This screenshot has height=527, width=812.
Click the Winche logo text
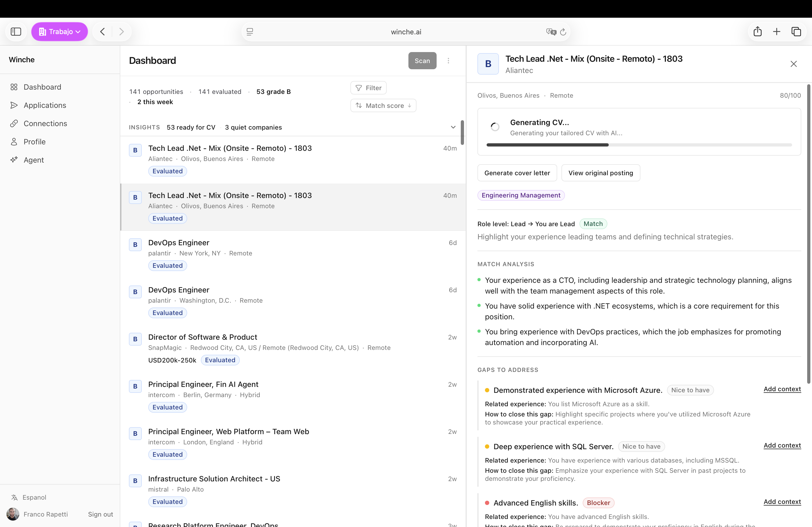point(21,60)
